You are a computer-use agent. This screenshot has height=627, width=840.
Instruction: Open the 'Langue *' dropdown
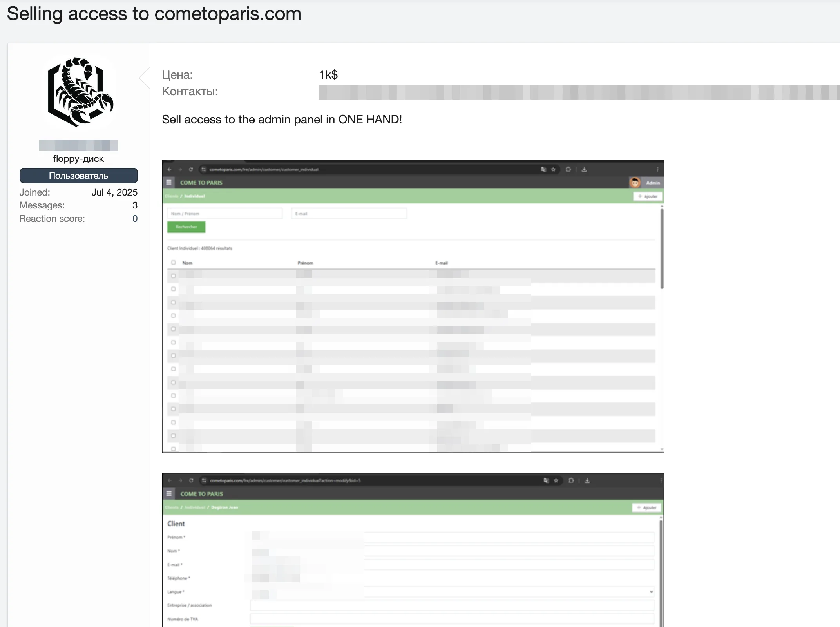point(452,592)
